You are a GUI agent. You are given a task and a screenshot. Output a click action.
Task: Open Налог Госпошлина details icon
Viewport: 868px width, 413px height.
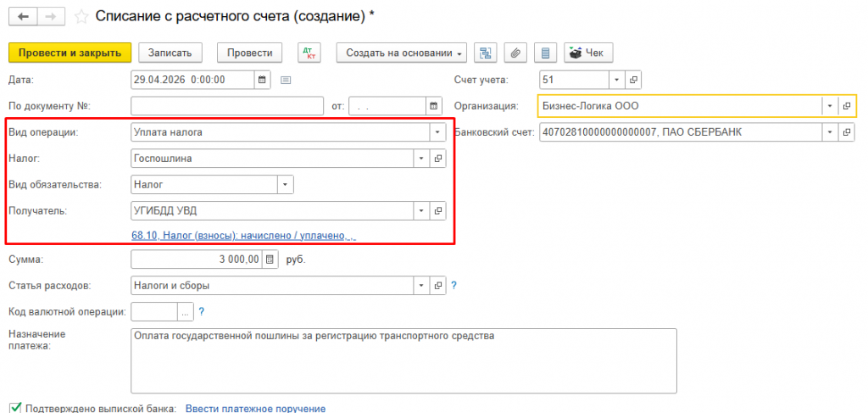(x=438, y=159)
